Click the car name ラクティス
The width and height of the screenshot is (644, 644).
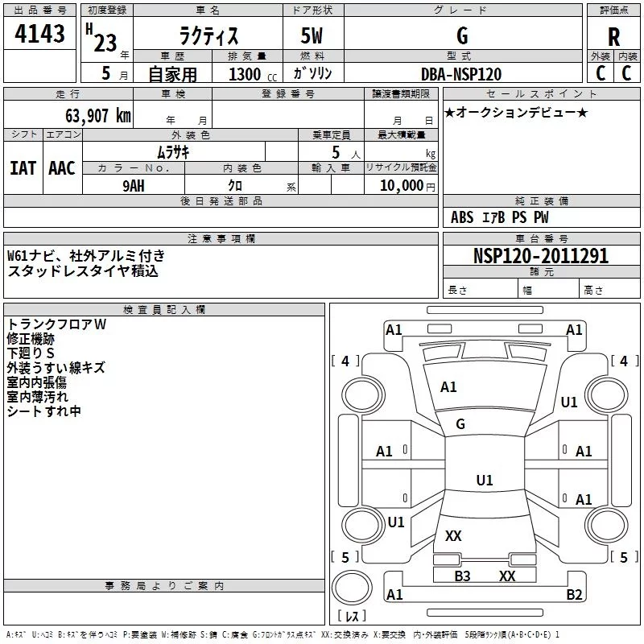click(x=208, y=35)
